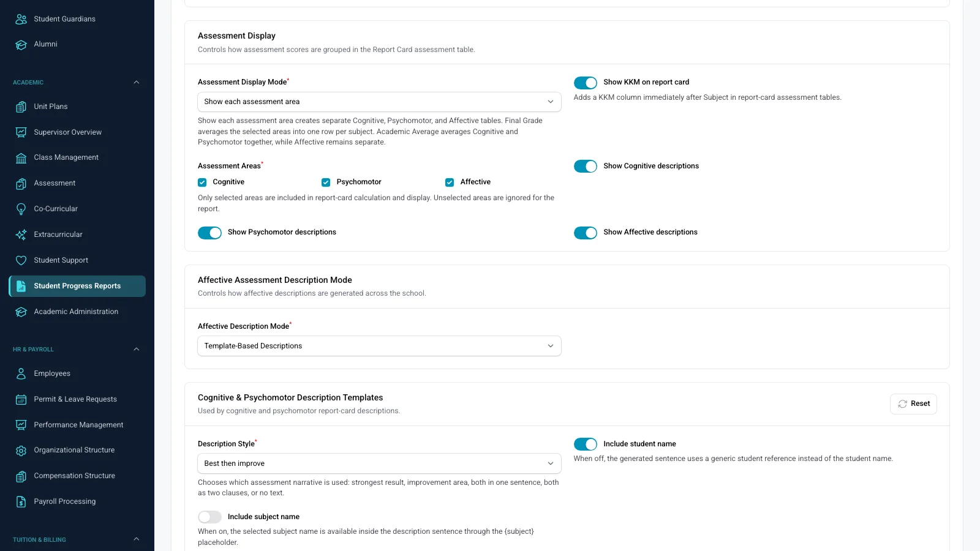Click the Class Management building icon
The width and height of the screenshot is (980, 551).
pyautogui.click(x=21, y=158)
